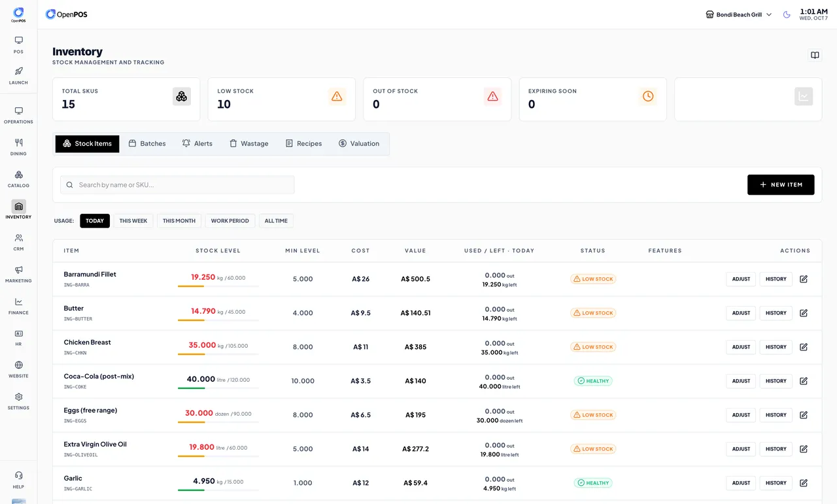View History for Barramundi Fillet
This screenshot has width=837, height=504.
[x=776, y=279]
